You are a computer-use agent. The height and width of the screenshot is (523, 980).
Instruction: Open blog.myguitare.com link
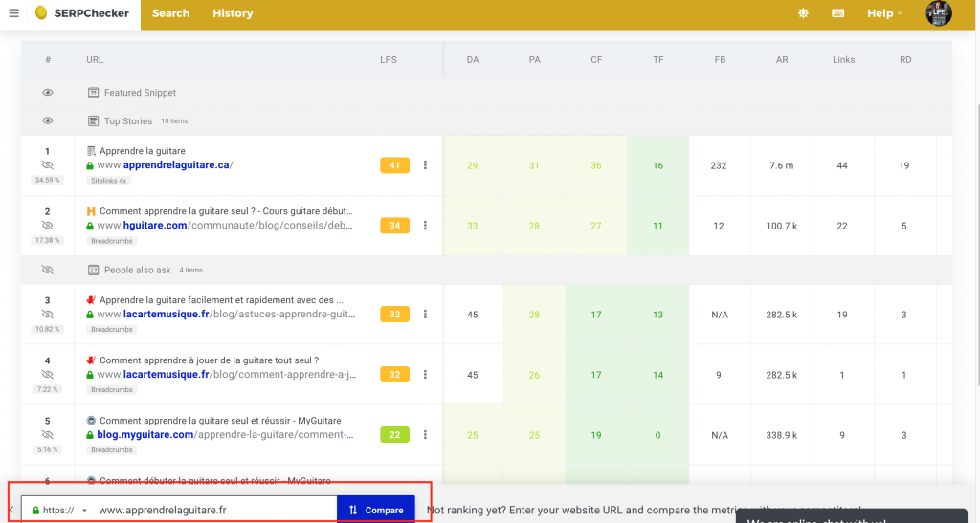[x=225, y=434]
